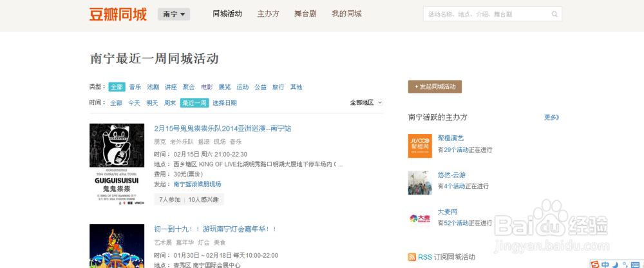Click the 朋克 tag
This screenshot has height=268, width=644.
point(160,142)
